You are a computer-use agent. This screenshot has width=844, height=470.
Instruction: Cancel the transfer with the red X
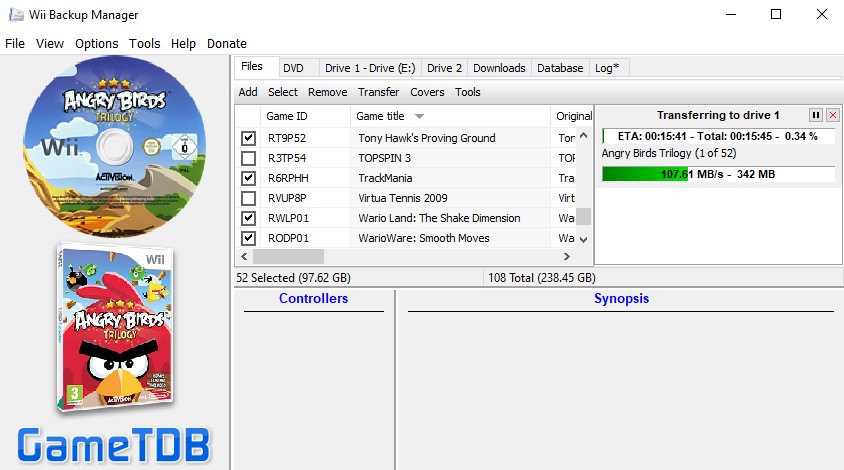click(x=833, y=115)
